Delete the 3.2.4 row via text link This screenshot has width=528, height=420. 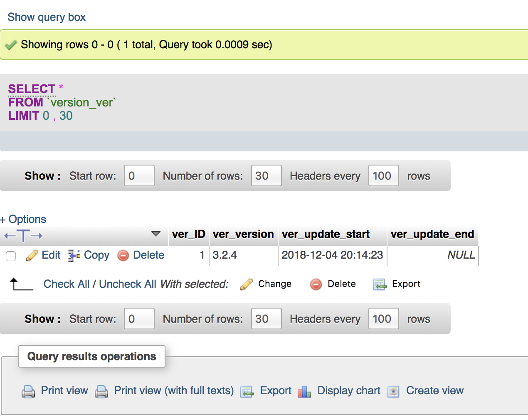148,255
